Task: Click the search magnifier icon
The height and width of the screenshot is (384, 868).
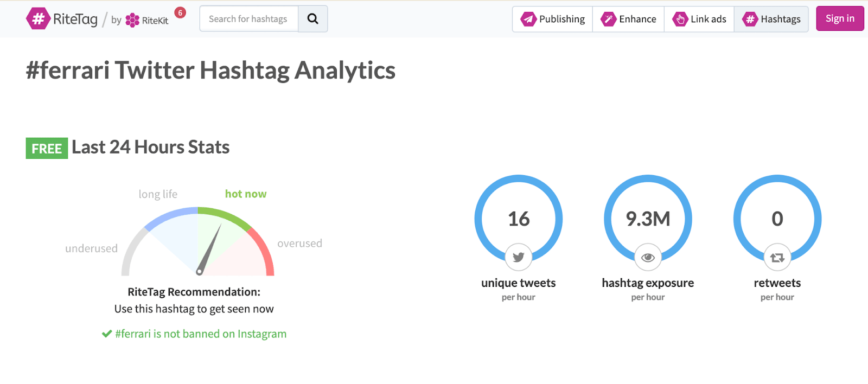Action: (x=312, y=18)
